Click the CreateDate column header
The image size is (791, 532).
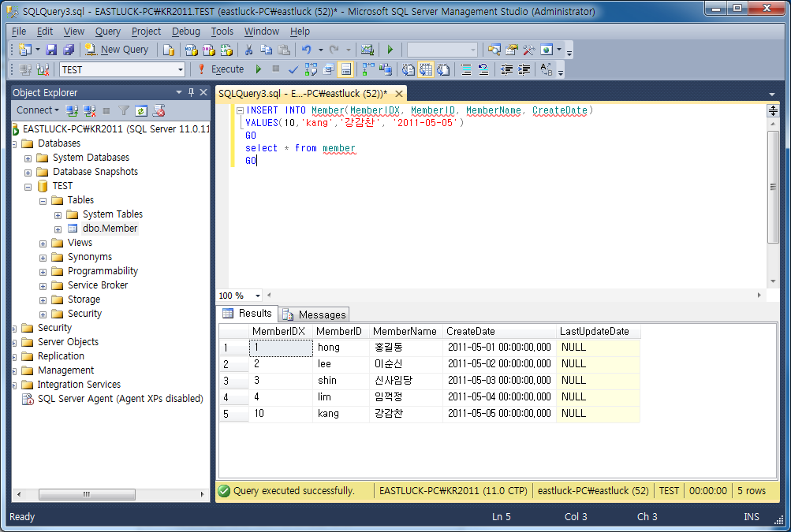[x=499, y=331]
